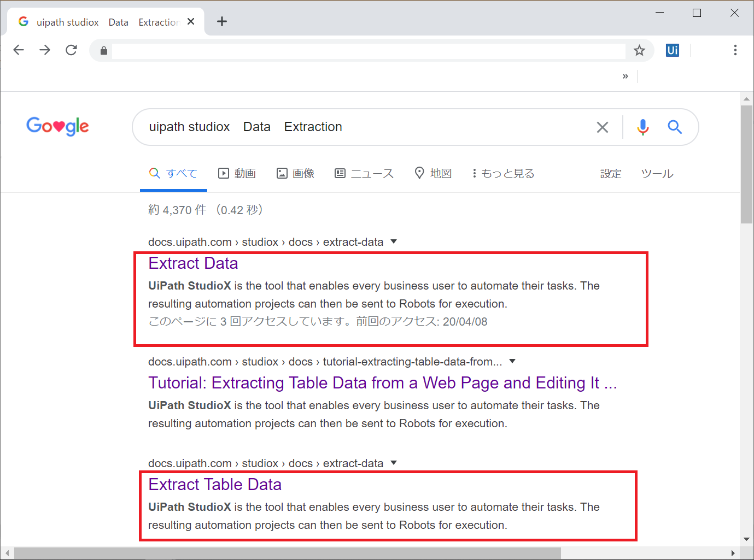Open the ツール search tools

coord(657,173)
